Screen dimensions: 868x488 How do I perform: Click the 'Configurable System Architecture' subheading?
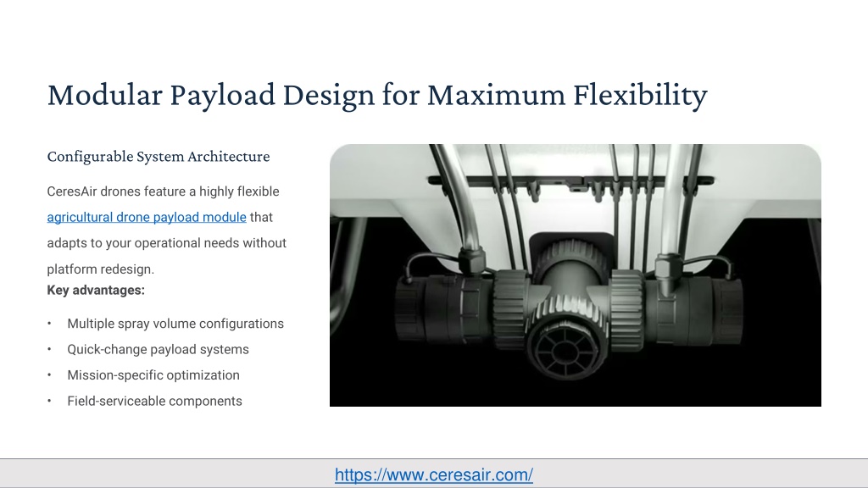(159, 157)
